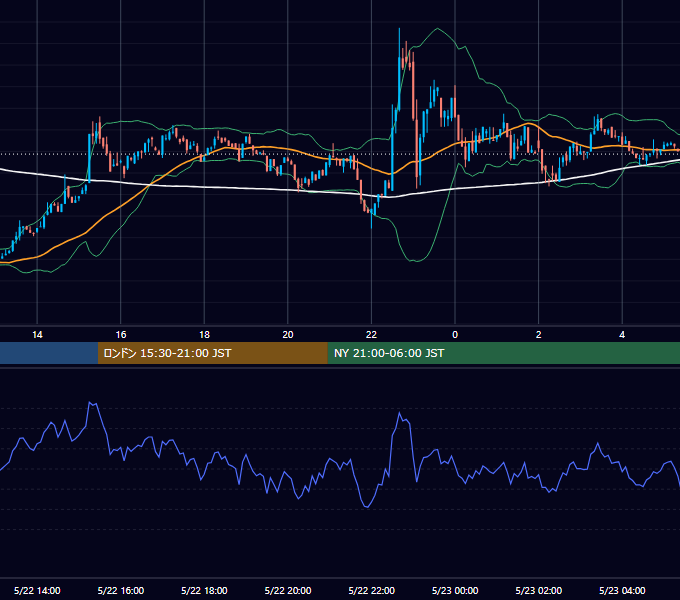
Task: Click the 4 hour label on price chart axis
Action: pyautogui.click(x=622, y=335)
